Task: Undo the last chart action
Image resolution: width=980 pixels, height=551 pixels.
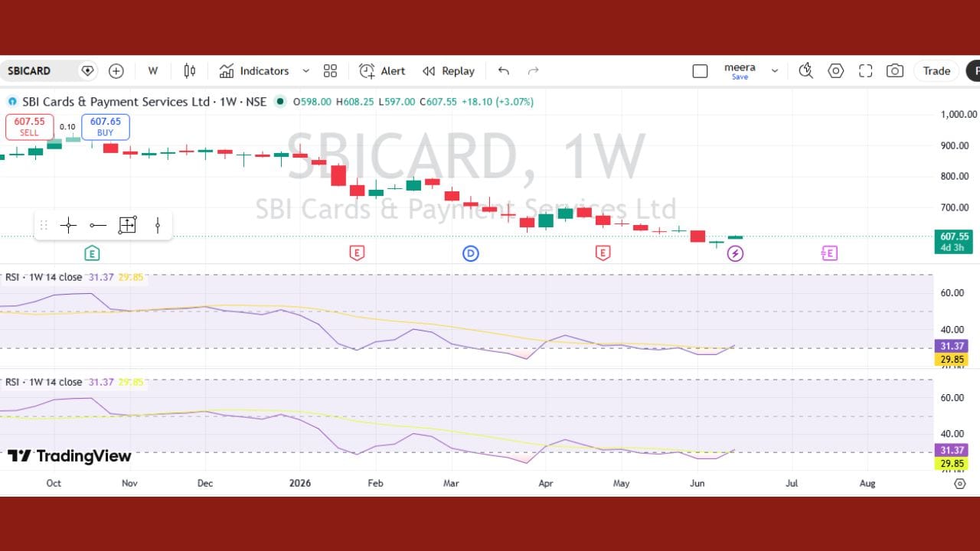Action: tap(504, 71)
